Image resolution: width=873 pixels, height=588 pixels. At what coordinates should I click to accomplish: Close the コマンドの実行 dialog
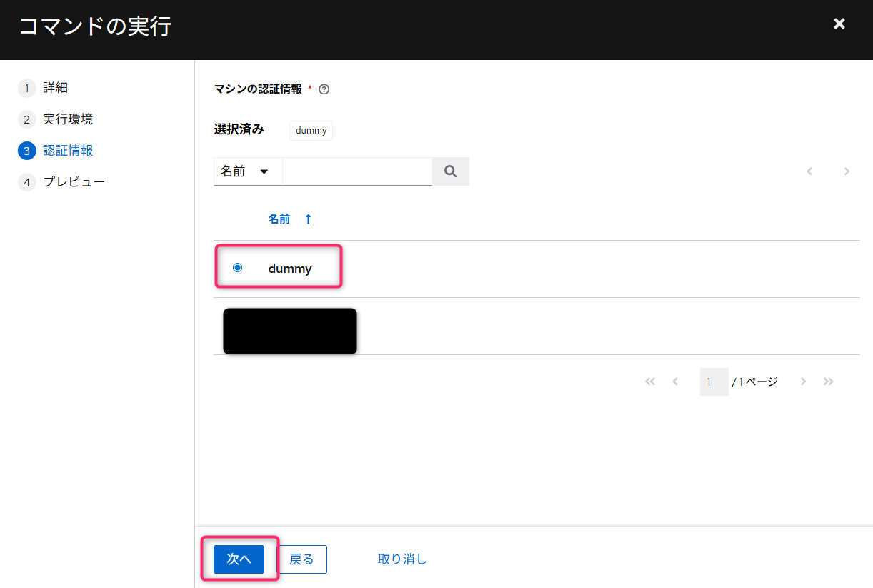[x=839, y=24]
